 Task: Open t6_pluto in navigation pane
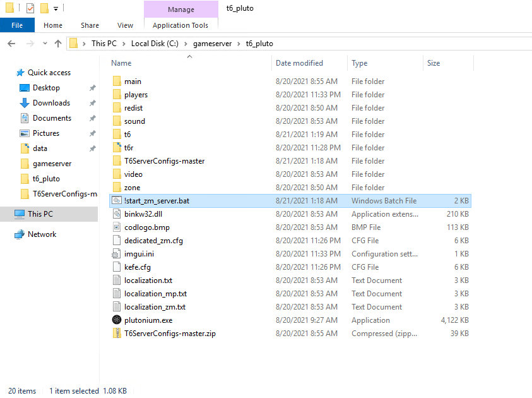click(x=46, y=179)
